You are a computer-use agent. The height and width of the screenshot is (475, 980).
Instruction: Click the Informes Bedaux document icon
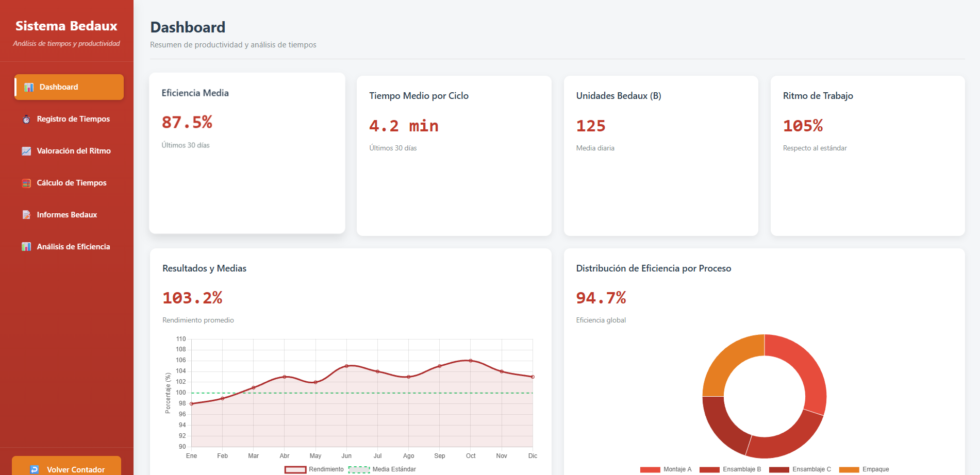(x=26, y=215)
